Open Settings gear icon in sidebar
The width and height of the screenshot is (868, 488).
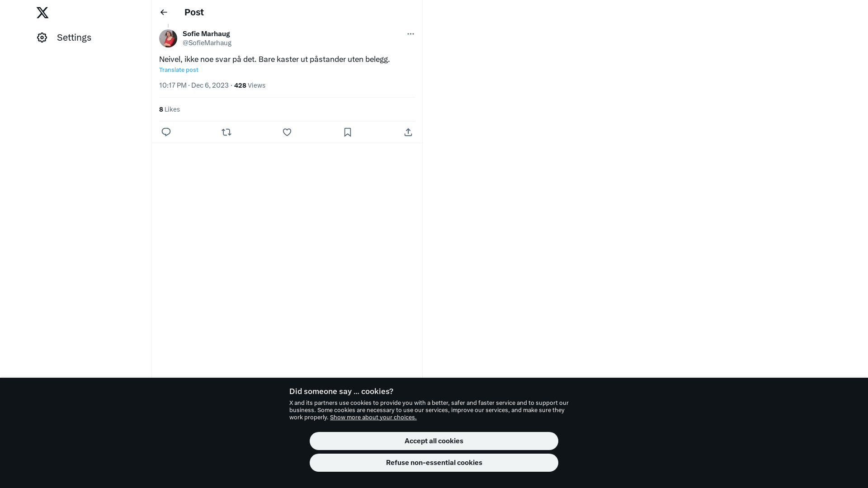[42, 38]
